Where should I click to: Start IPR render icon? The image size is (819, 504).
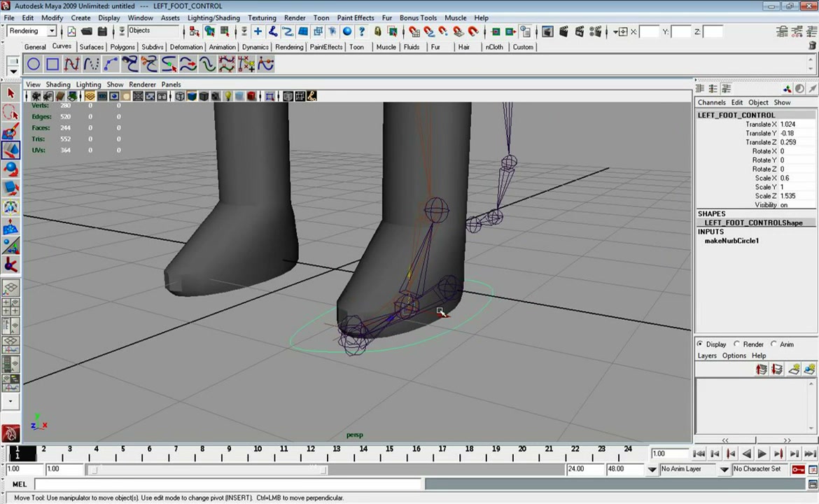580,31
